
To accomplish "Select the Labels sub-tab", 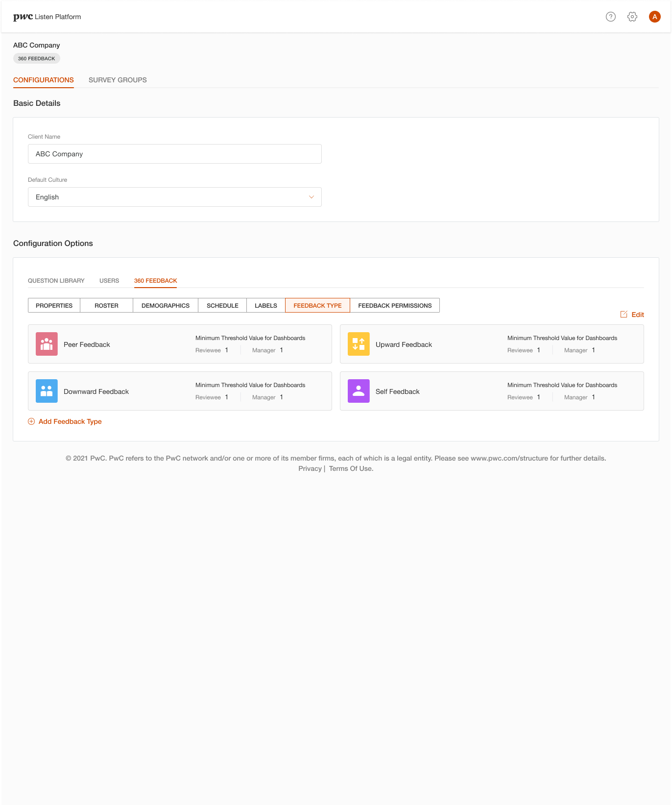I will pos(266,305).
